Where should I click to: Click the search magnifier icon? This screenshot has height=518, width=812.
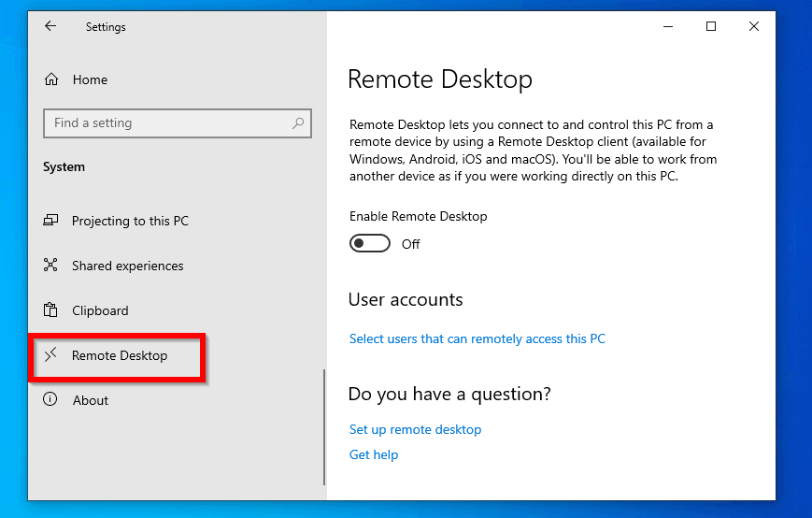pyautogui.click(x=298, y=123)
